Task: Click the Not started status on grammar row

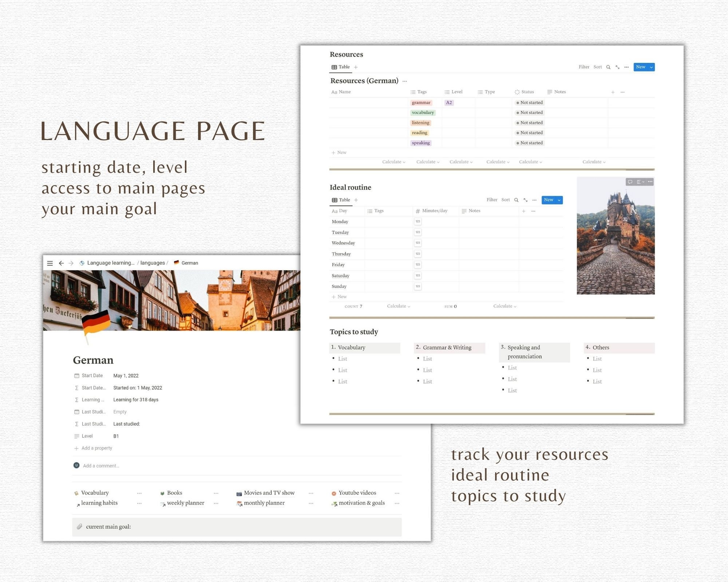Action: tap(529, 102)
